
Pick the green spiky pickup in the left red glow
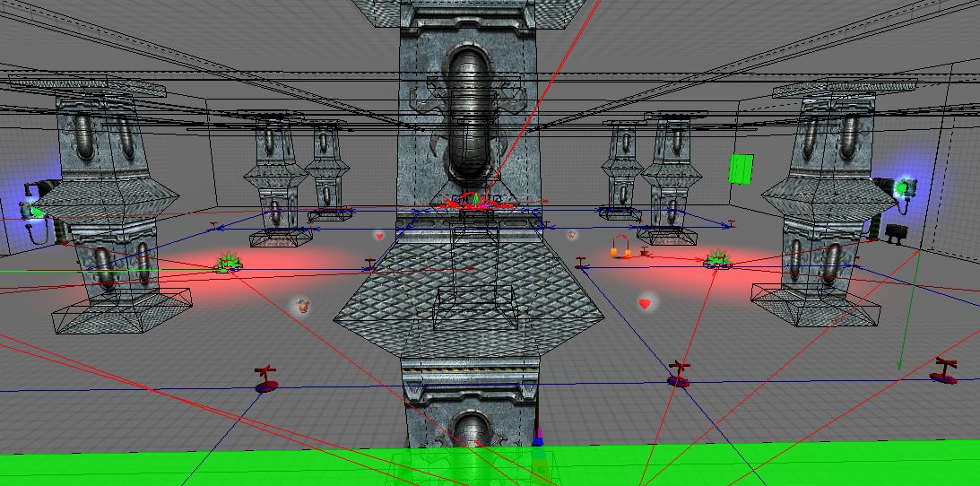tap(228, 263)
